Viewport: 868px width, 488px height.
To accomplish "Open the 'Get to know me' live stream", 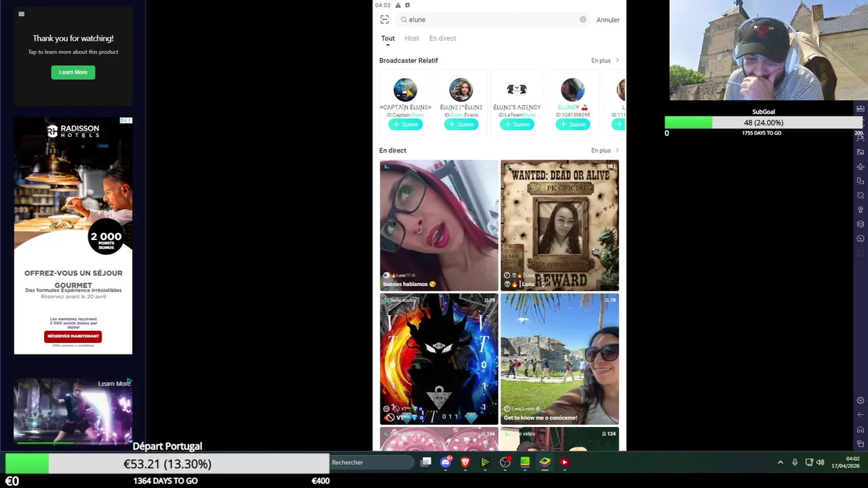I will (559, 359).
